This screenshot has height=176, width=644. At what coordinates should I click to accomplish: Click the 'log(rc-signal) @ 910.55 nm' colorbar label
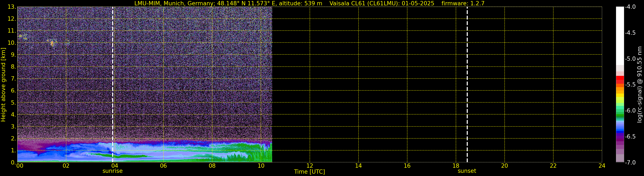point(640,85)
